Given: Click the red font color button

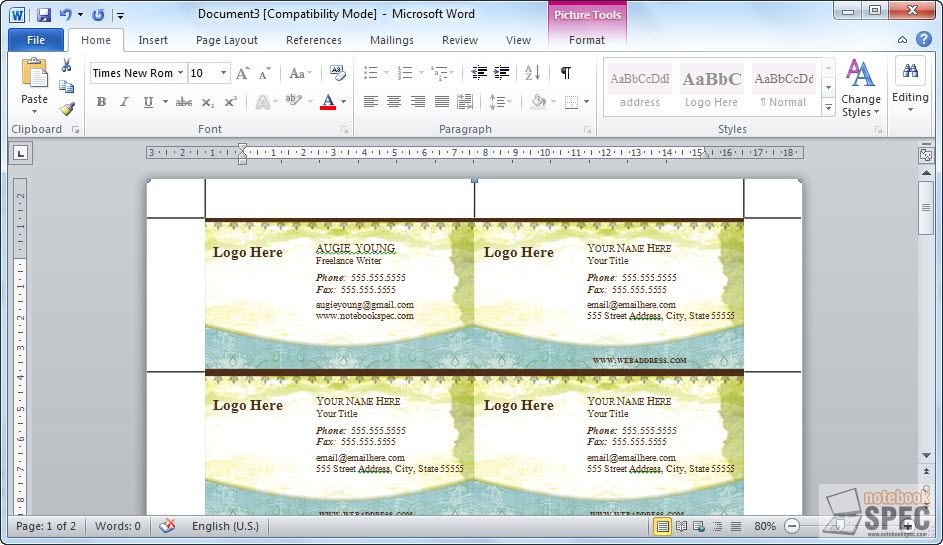Looking at the screenshot, I should pos(328,102).
